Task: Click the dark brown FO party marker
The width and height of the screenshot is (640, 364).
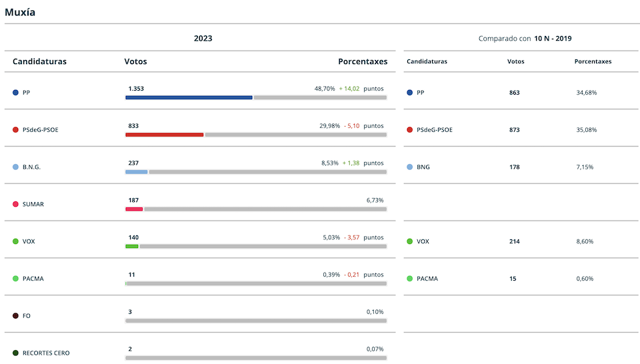Action: click(x=15, y=316)
